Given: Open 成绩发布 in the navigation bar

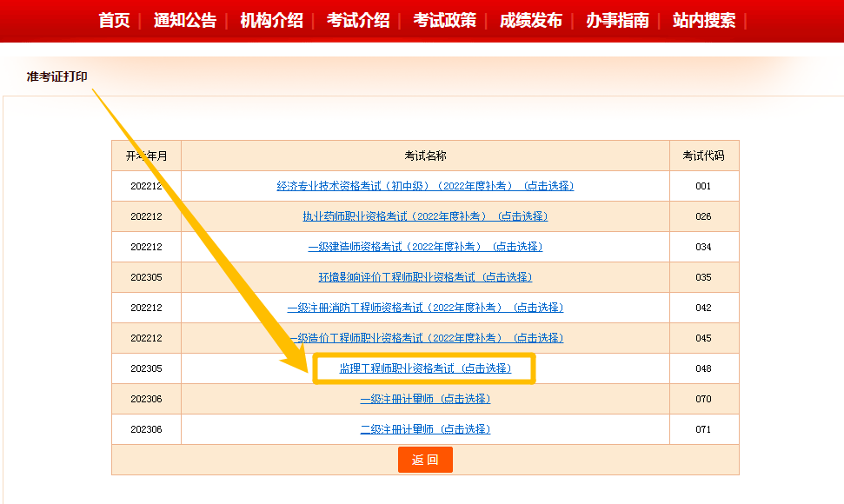Looking at the screenshot, I should click(x=531, y=21).
